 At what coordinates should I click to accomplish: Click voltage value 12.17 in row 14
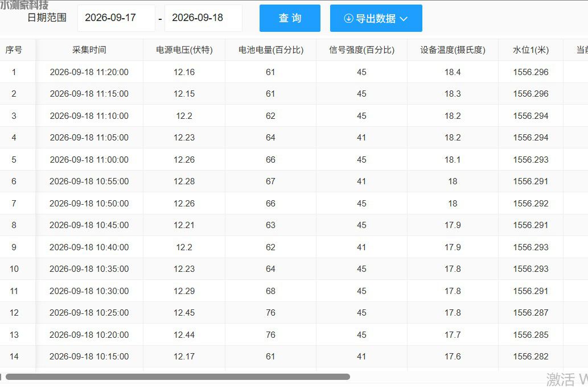pos(184,357)
